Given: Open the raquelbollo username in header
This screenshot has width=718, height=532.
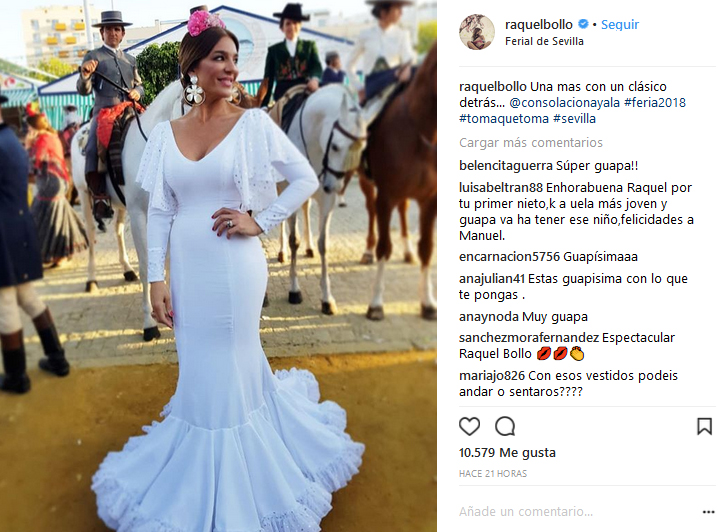Looking at the screenshot, I should click(538, 25).
